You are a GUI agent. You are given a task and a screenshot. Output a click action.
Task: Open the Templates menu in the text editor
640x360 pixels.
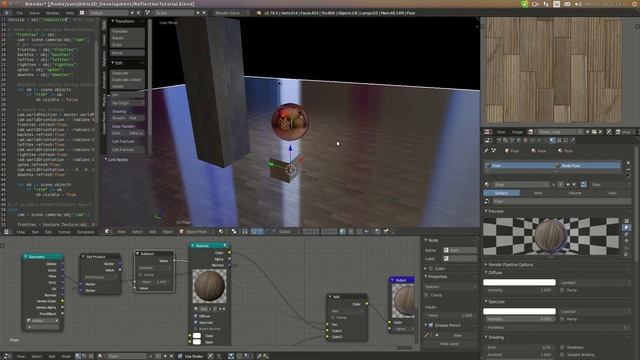point(86,232)
